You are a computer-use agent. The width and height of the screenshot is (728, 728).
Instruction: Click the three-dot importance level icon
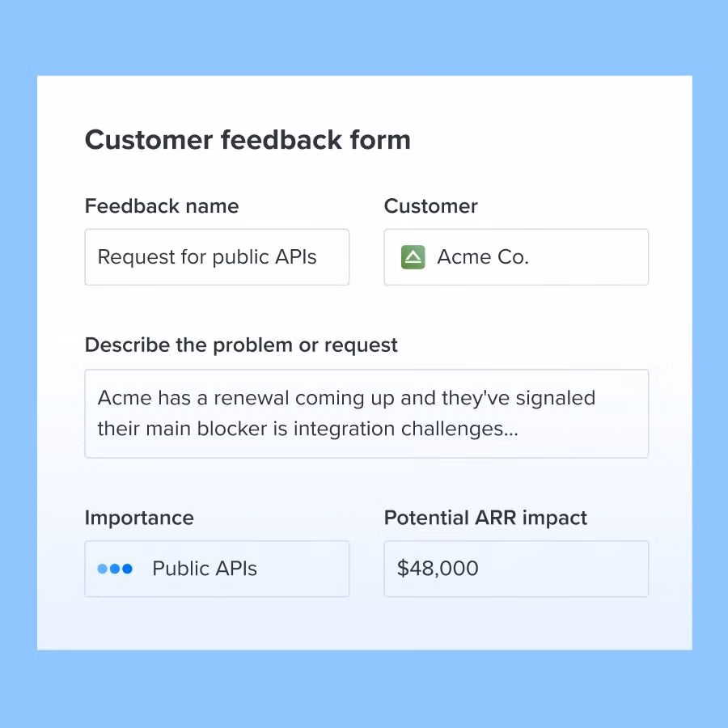115,569
